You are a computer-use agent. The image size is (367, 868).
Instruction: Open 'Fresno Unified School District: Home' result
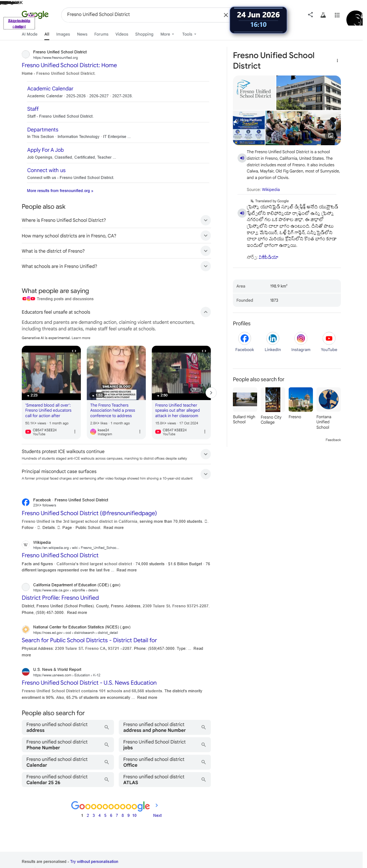point(69,65)
